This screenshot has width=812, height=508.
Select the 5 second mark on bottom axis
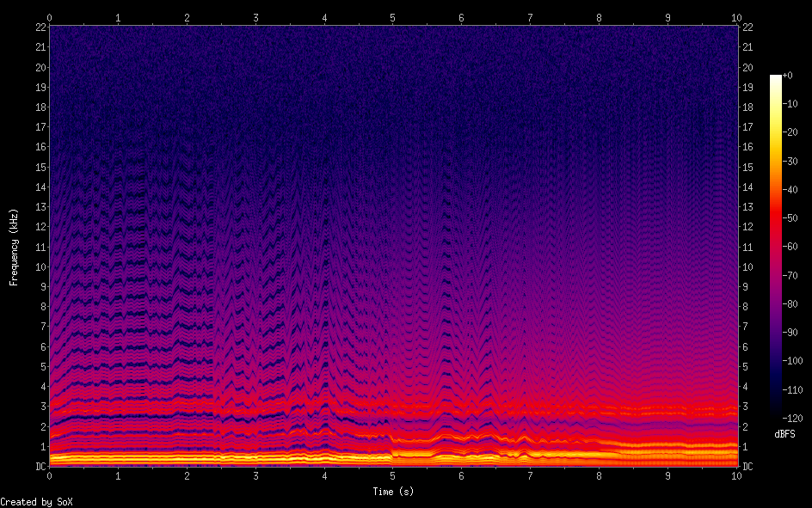pos(393,475)
